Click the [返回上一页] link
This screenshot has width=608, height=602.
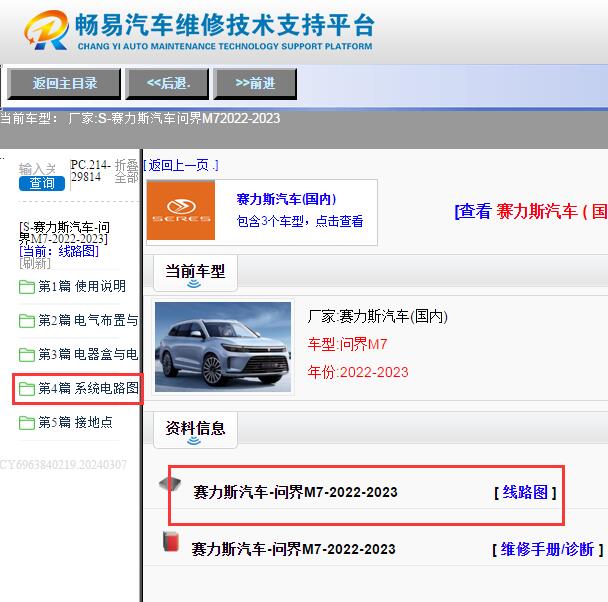[x=181, y=166]
